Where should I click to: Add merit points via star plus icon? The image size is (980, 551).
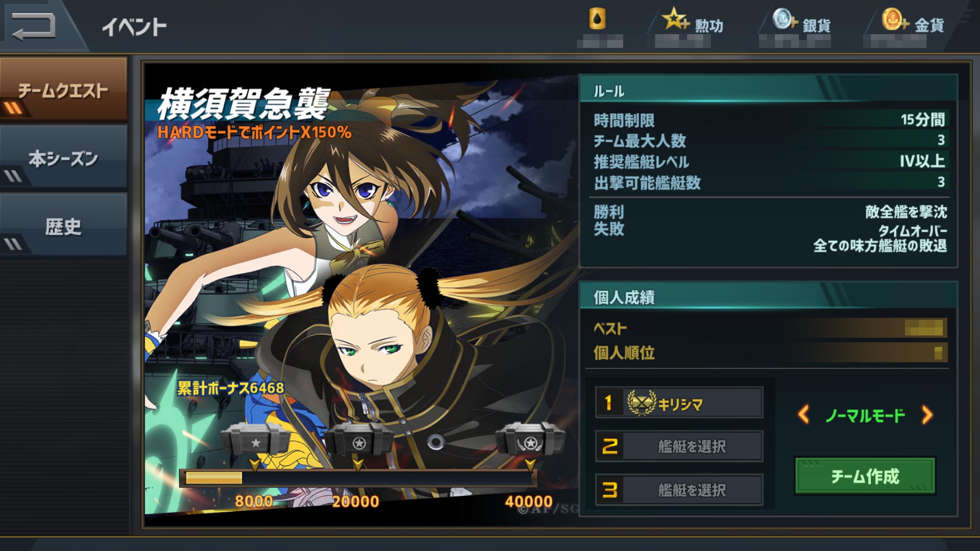[675, 19]
